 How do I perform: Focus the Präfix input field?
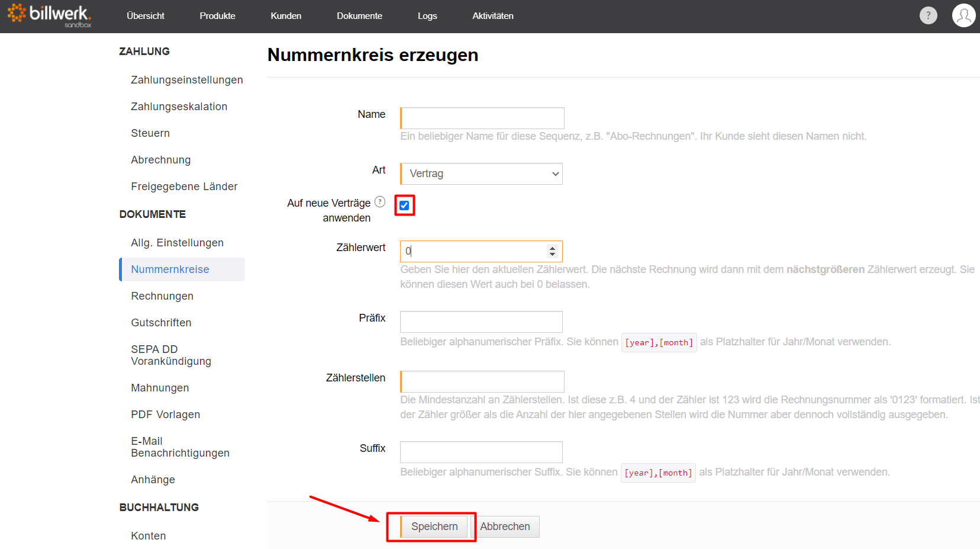click(481, 322)
